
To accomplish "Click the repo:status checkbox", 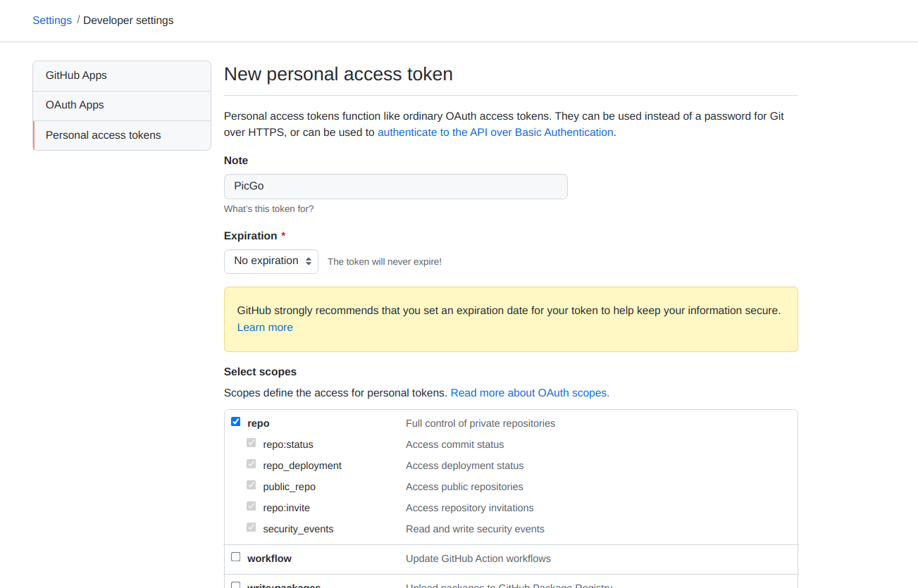I will (x=252, y=443).
